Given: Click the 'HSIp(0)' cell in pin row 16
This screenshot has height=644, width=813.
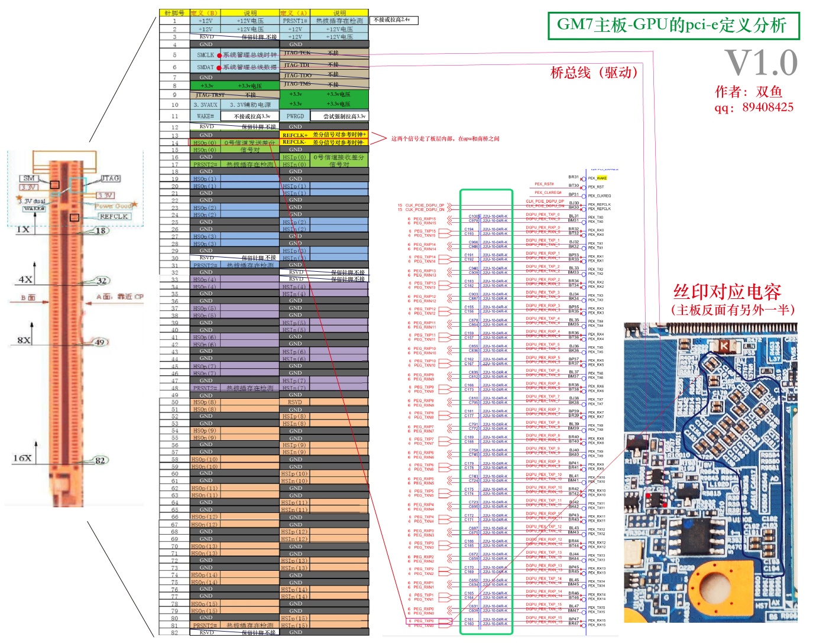Looking at the screenshot, I should pos(294,158).
